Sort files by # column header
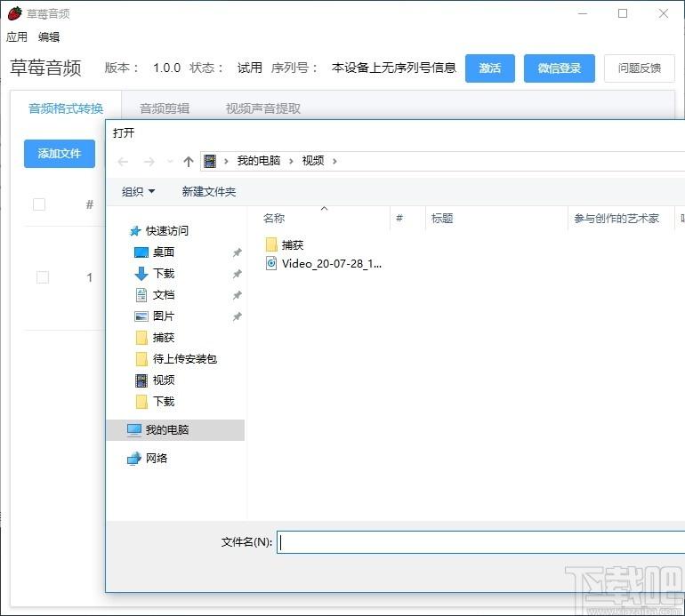Viewport: 685px width, 616px height. coord(399,219)
